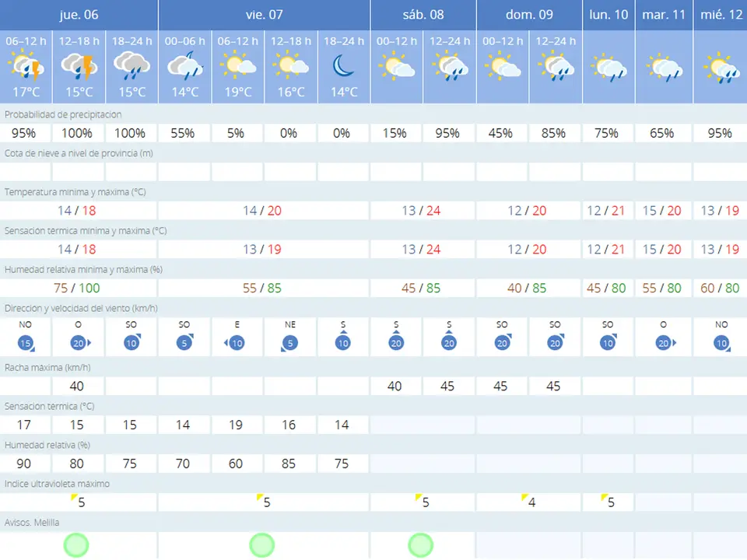
Task: Click the 90 relative humidity value
Action: (24, 464)
